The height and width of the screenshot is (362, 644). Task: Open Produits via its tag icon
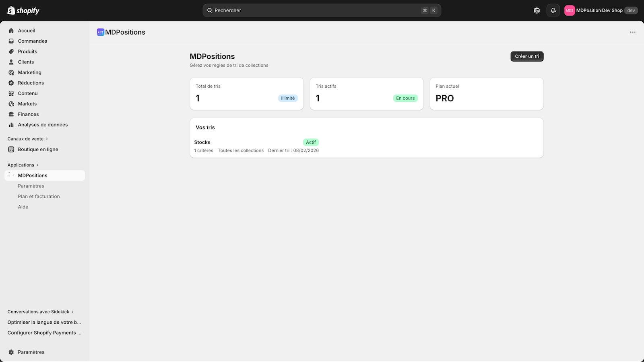(11, 51)
